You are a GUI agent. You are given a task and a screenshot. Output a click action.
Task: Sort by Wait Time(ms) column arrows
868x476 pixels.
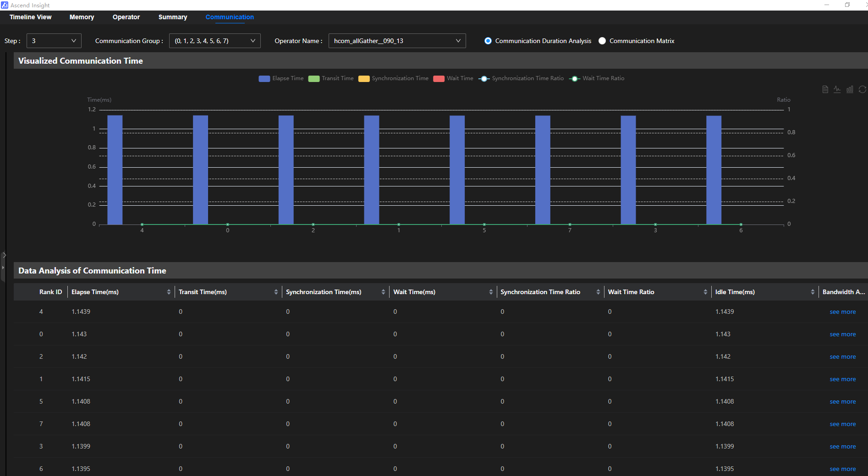tap(491, 292)
